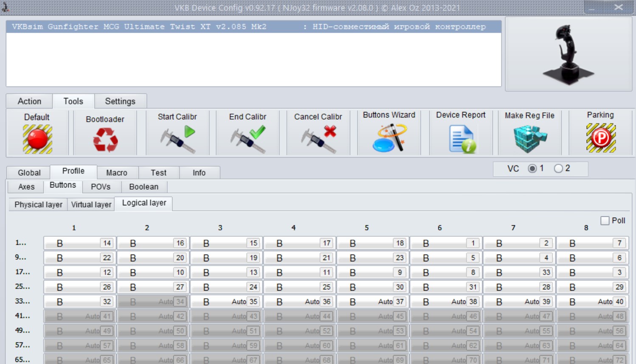Open the Boolean sub-tab
The image size is (636, 364).
tap(144, 187)
